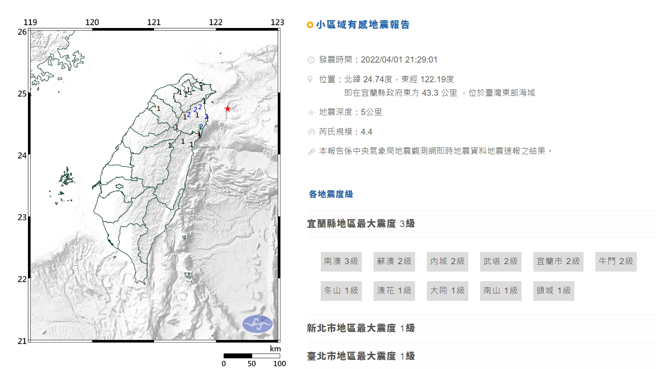Click the 發震時間 2022/04/01 21:29:01 text
This screenshot has width=656, height=369.
pyautogui.click(x=378, y=60)
